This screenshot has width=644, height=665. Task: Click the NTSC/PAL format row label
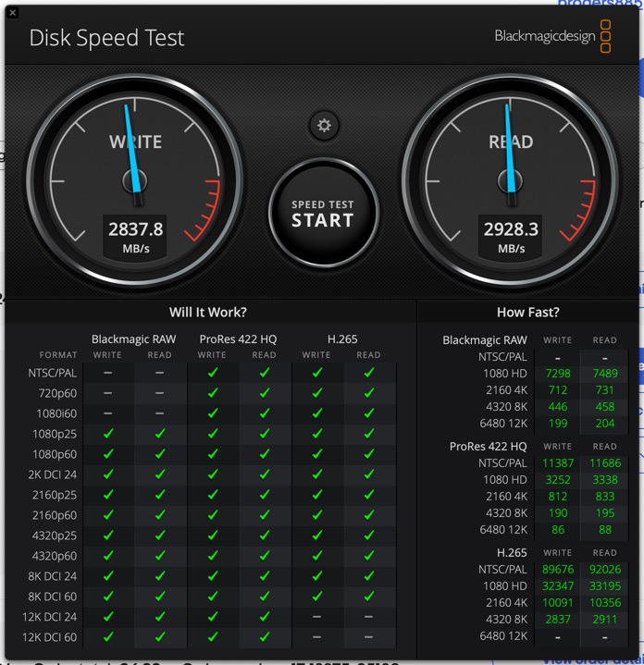(53, 374)
